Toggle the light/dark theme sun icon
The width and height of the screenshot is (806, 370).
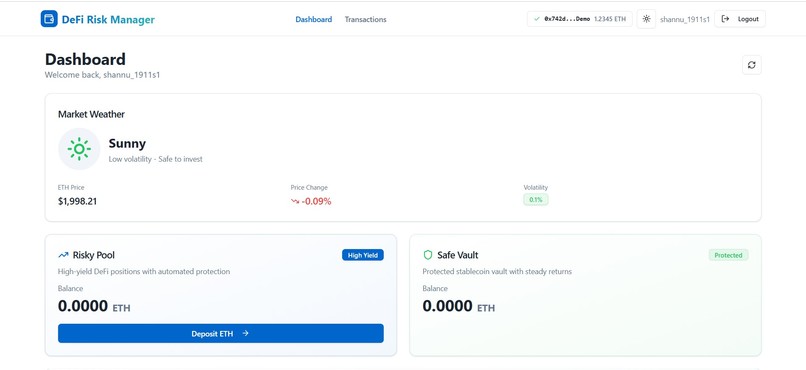(646, 19)
